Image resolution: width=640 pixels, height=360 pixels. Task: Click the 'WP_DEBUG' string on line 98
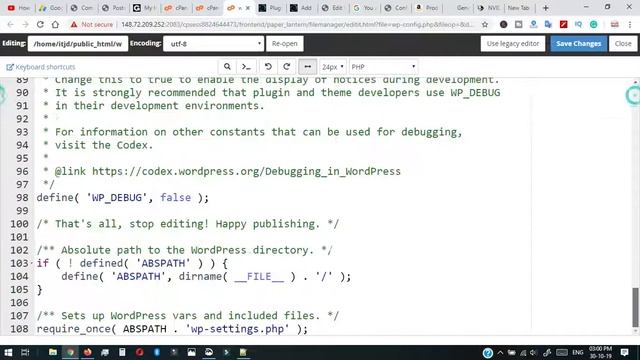pyautogui.click(x=117, y=198)
